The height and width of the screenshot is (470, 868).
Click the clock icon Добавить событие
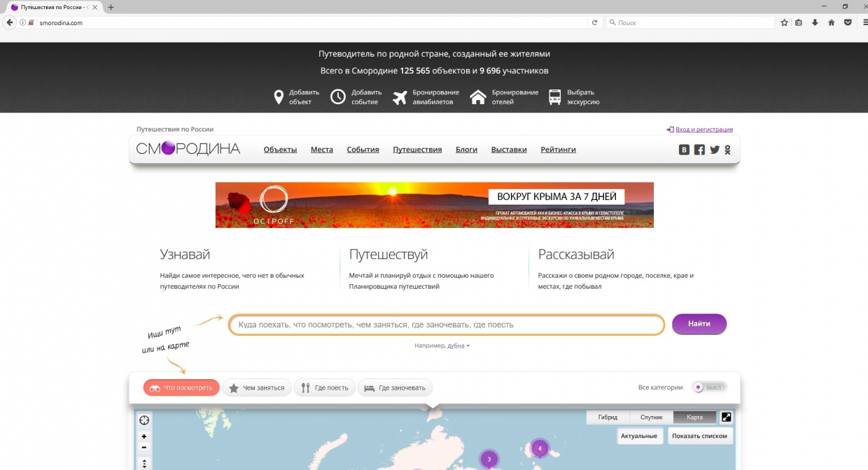[x=338, y=97]
